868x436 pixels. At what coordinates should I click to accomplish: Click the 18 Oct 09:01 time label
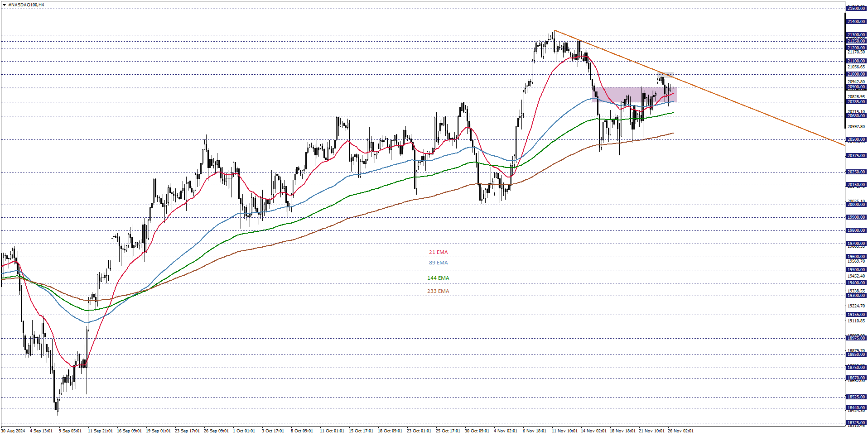click(390, 431)
